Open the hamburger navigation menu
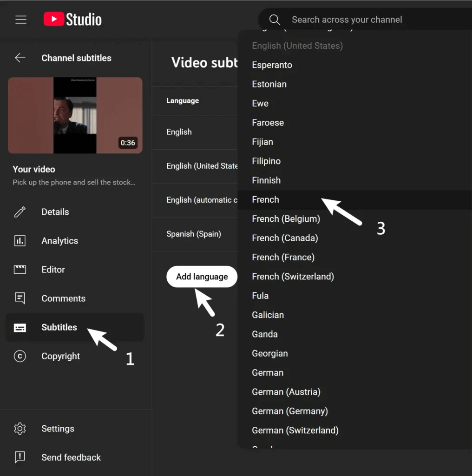472x476 pixels. (21, 20)
